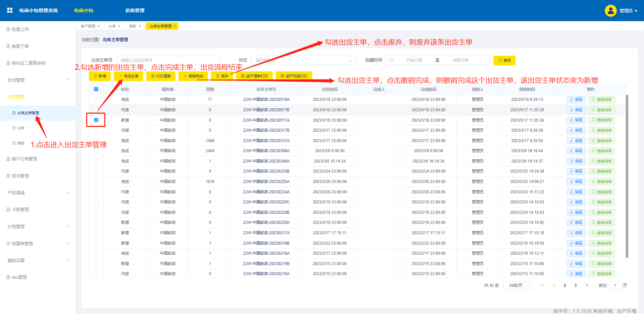Click 袋子标签打印 bag label print button
Screen dimensions: 644x314
294,76
